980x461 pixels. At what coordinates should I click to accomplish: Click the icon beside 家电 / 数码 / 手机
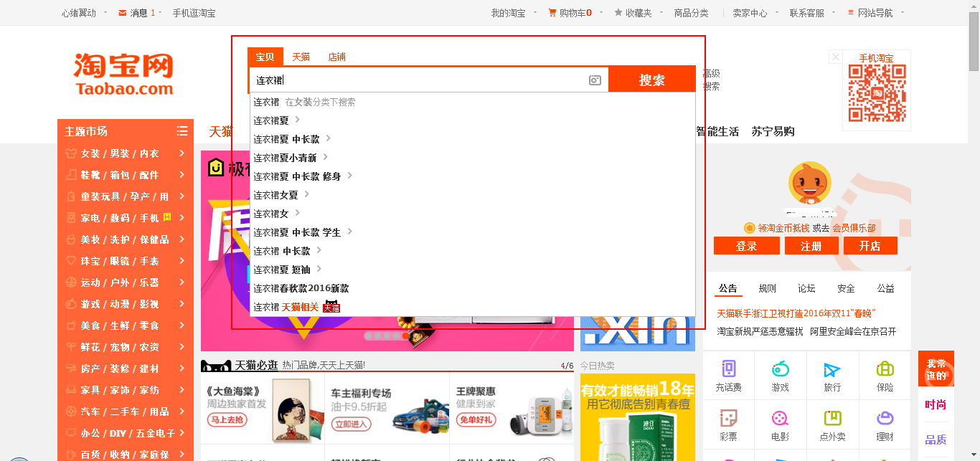[71, 218]
